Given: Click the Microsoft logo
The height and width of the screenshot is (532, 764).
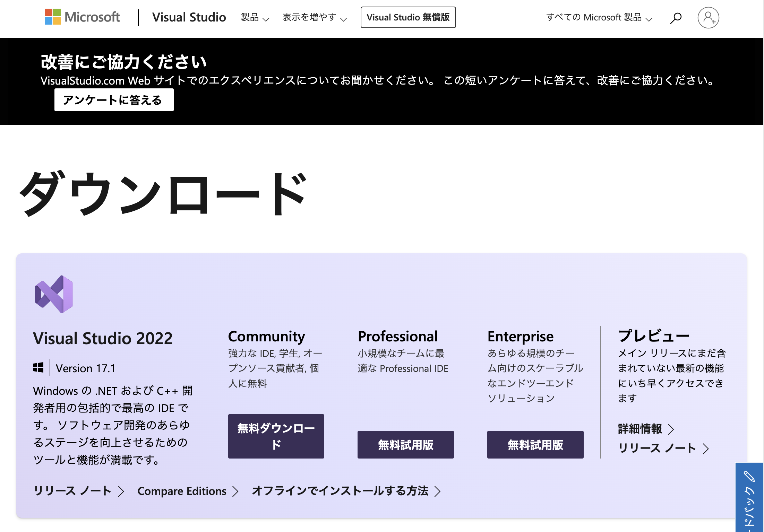Looking at the screenshot, I should [x=82, y=17].
